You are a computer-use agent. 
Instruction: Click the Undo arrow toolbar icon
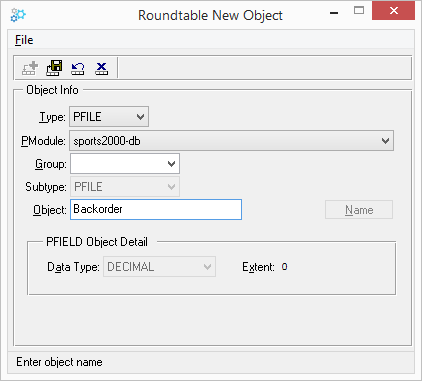click(78, 68)
